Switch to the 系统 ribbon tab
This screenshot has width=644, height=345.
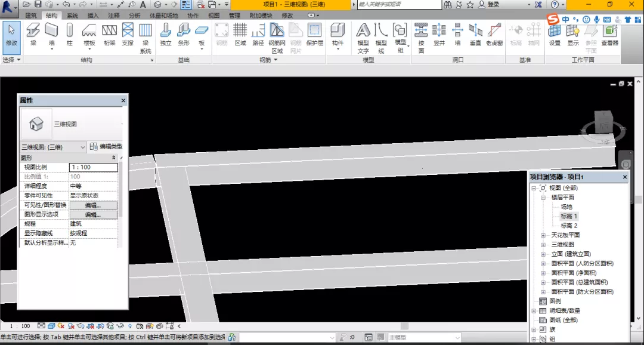point(72,16)
